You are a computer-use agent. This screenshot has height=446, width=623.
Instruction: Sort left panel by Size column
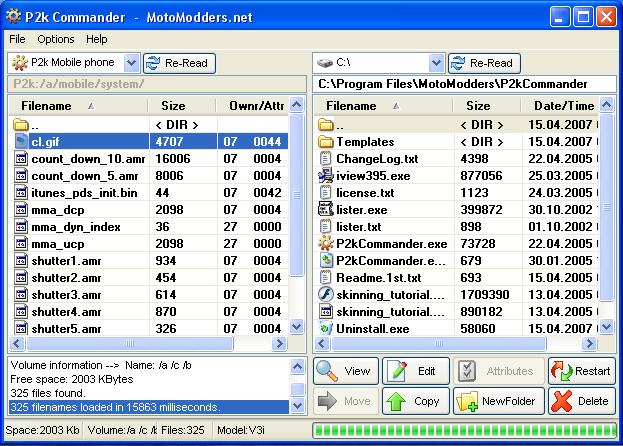click(x=182, y=106)
